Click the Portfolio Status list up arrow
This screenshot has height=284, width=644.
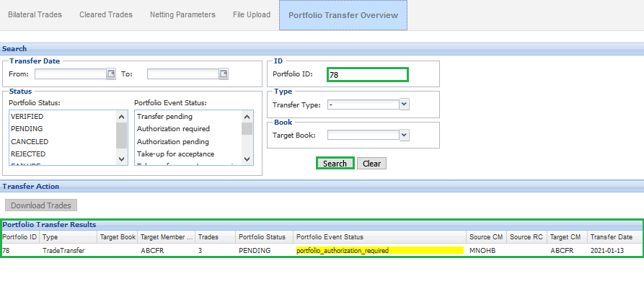coord(122,117)
